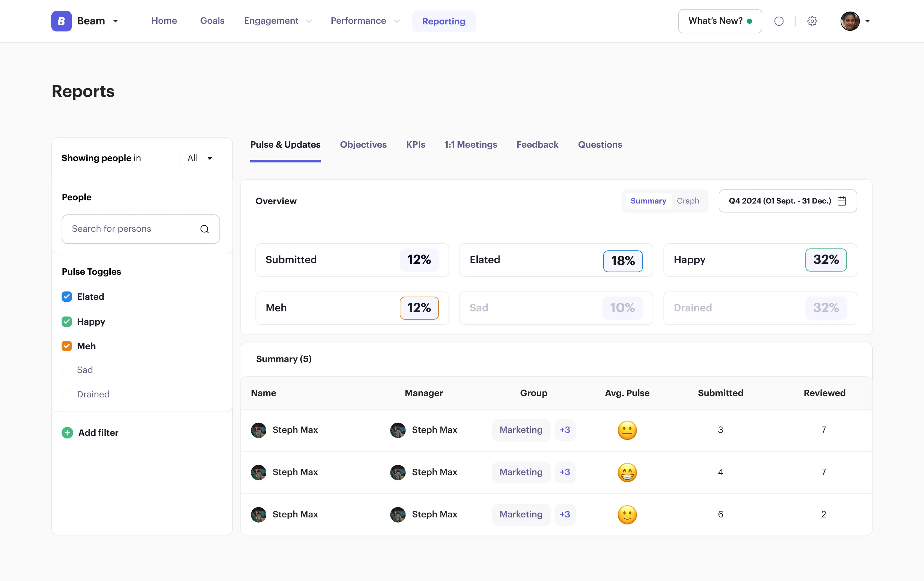Click the calendar icon in the date range
Screen dimensions: 924x581
[842, 201]
